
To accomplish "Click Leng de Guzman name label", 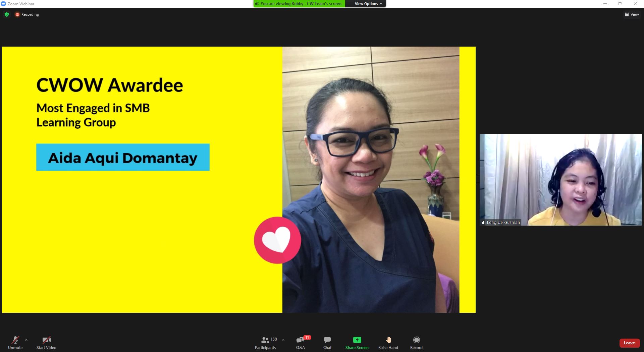I will point(501,222).
